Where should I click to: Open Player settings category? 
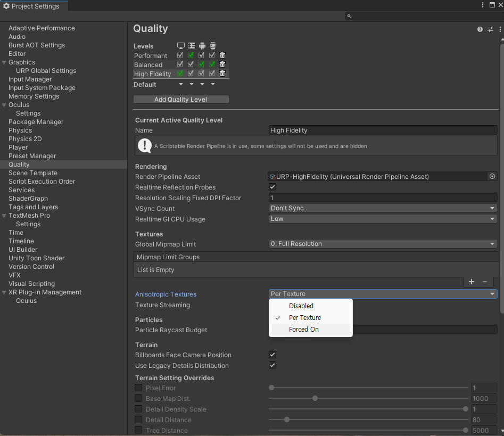[x=18, y=147]
